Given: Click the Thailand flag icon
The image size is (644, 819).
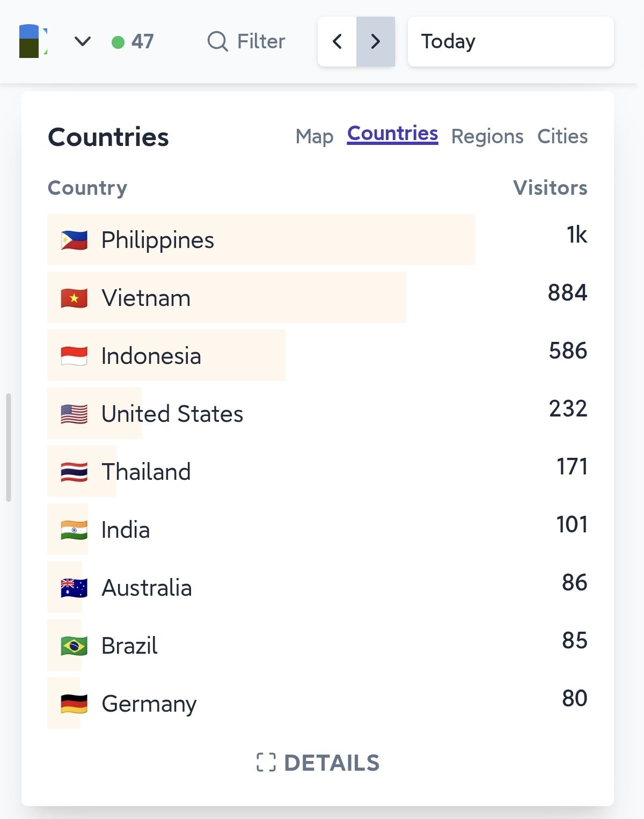Looking at the screenshot, I should tap(74, 472).
